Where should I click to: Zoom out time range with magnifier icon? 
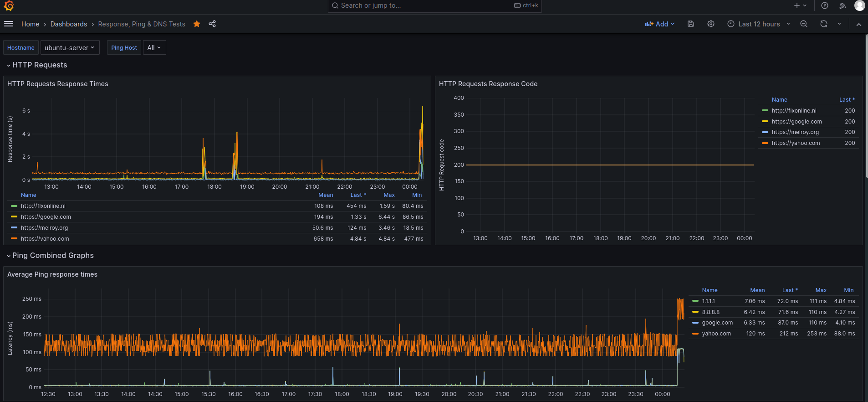coord(804,24)
